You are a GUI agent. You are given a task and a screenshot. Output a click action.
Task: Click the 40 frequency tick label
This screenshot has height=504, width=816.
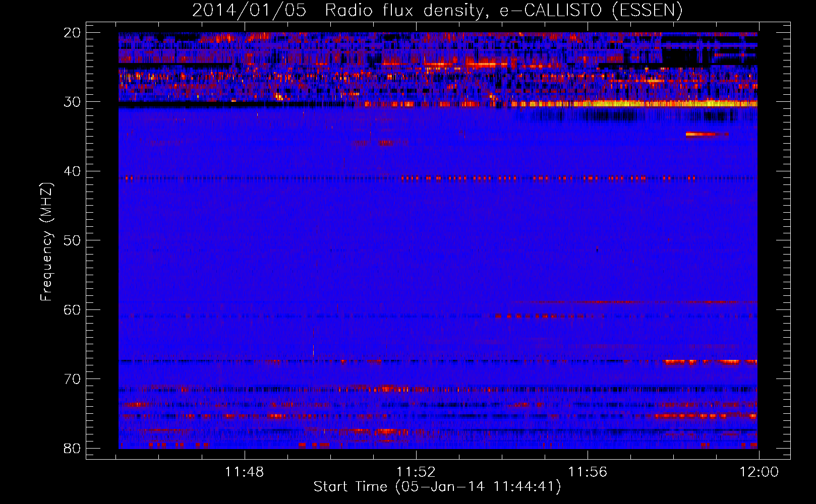(x=72, y=171)
